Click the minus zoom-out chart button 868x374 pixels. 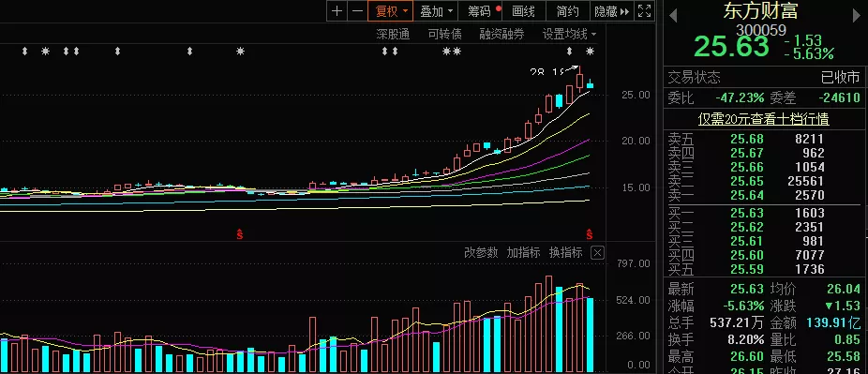coord(358,11)
